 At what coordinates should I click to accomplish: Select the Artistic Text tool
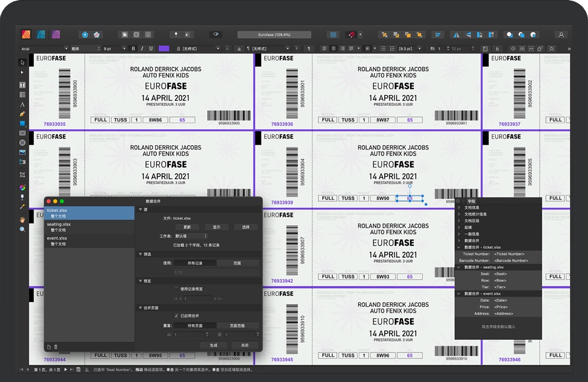click(22, 104)
